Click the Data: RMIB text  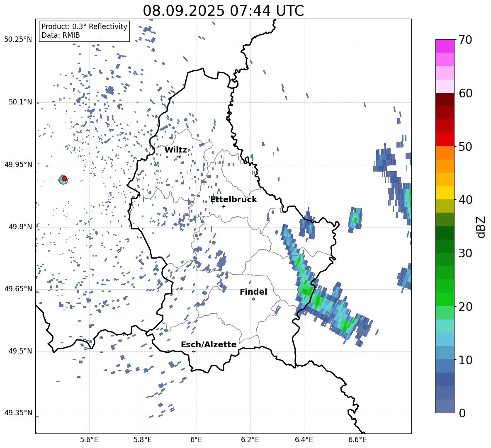pos(61,35)
